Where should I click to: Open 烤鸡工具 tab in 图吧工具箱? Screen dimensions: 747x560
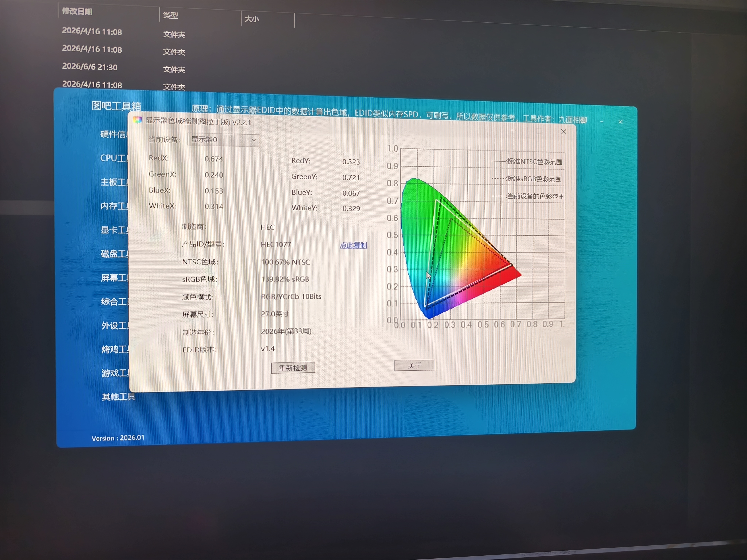(x=115, y=349)
